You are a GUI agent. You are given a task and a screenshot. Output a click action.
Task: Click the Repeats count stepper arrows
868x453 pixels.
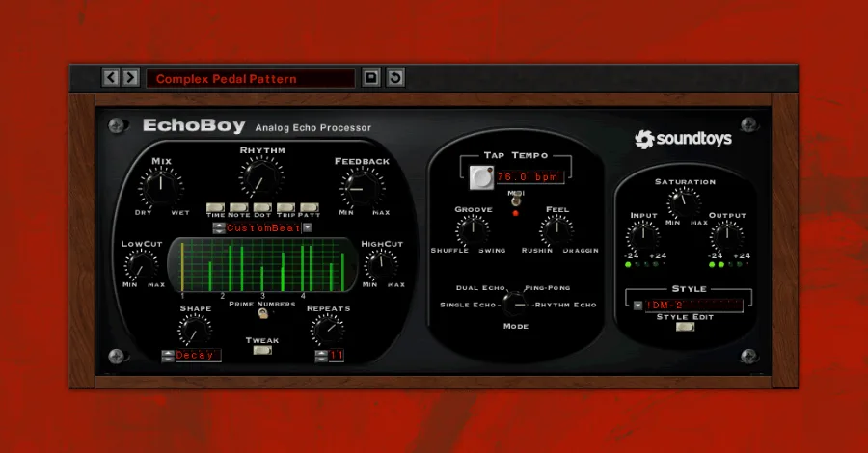pyautogui.click(x=321, y=356)
